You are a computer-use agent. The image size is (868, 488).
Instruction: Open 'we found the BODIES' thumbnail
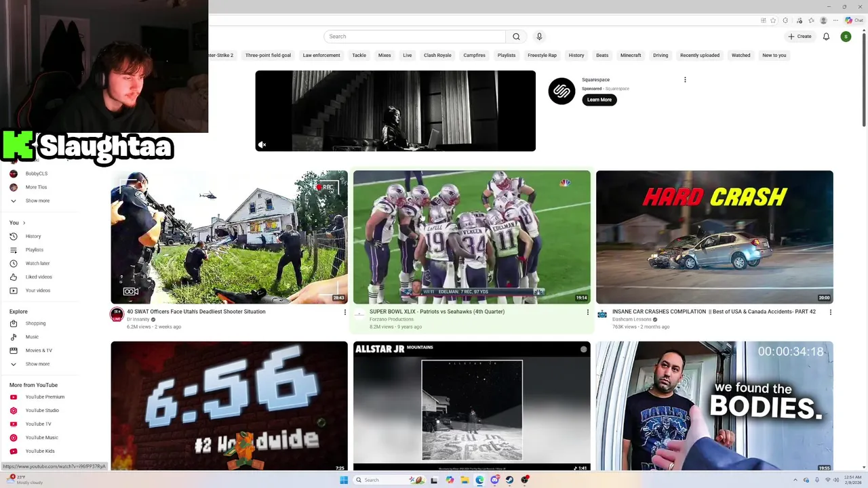[715, 406]
